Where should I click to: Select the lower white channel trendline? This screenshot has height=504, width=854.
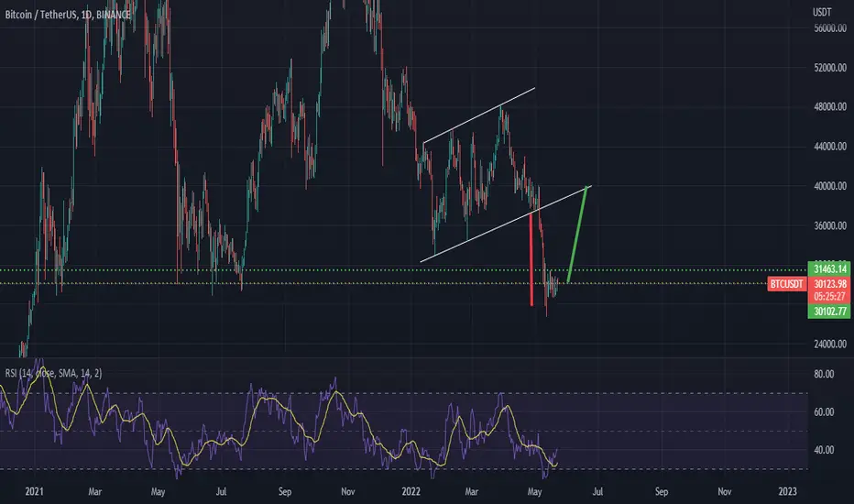click(506, 224)
